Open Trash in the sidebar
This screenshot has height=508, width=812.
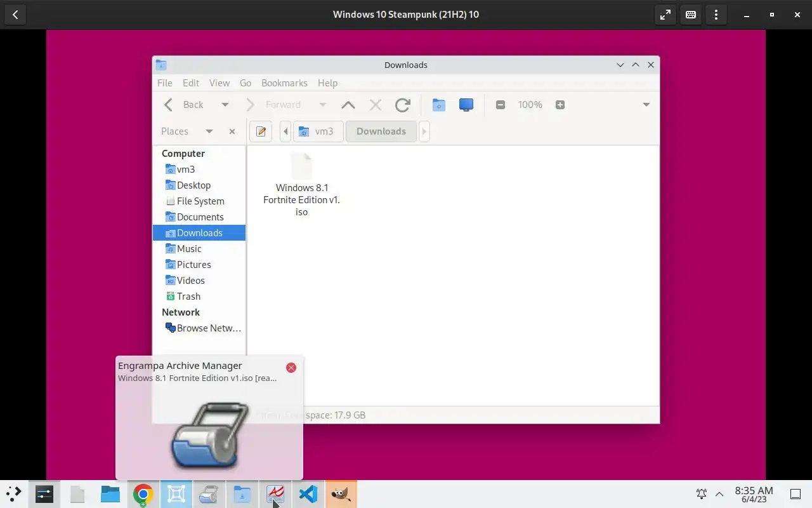pyautogui.click(x=199, y=297)
